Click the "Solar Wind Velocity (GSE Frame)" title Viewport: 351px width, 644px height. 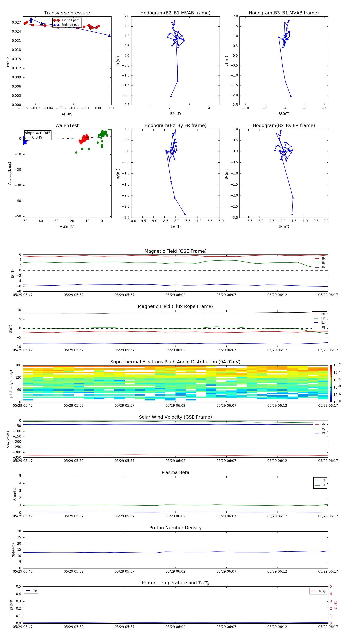click(175, 417)
